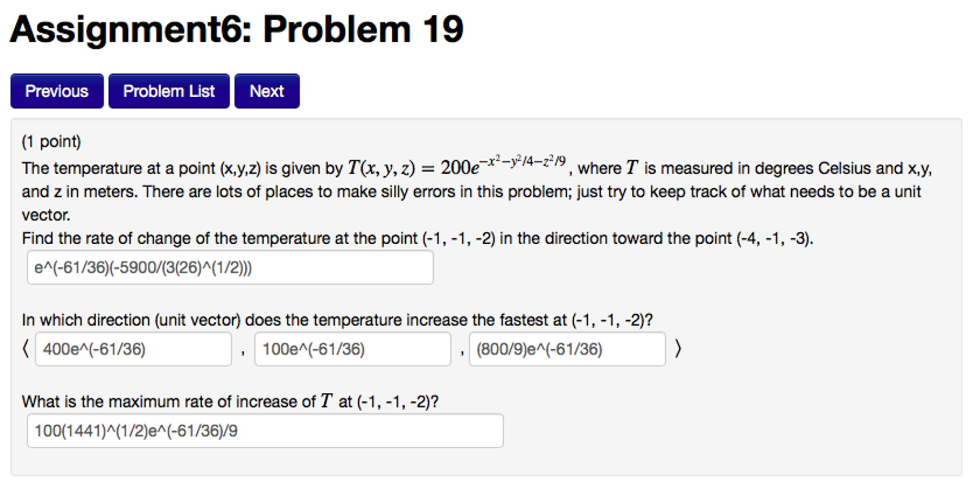Advance to Problem 20 via Next
The height and width of the screenshot is (489, 980).
coord(267,91)
